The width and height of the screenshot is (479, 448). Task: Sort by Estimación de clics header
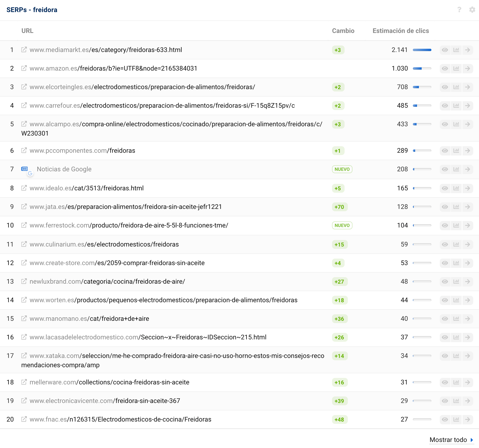(401, 31)
